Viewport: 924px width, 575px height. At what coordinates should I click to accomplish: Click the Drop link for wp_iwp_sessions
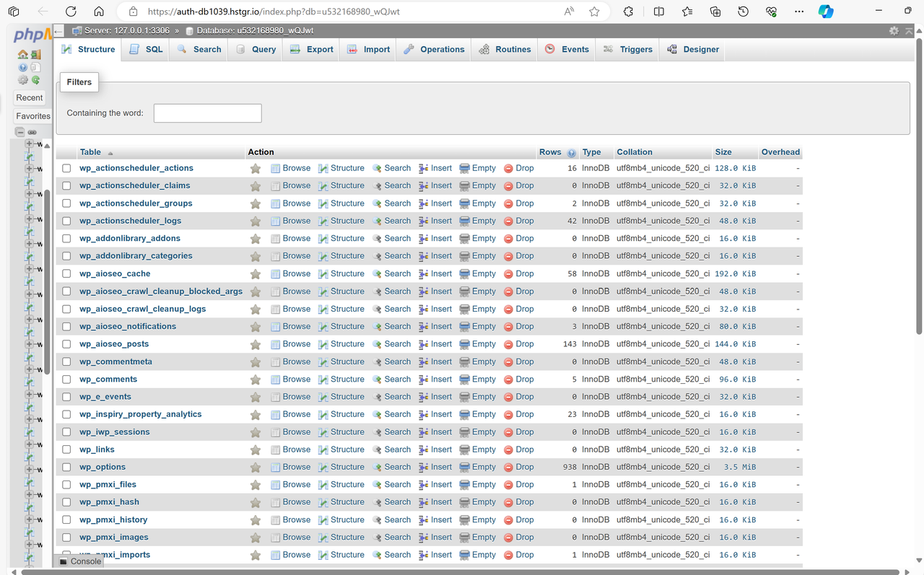tap(525, 431)
